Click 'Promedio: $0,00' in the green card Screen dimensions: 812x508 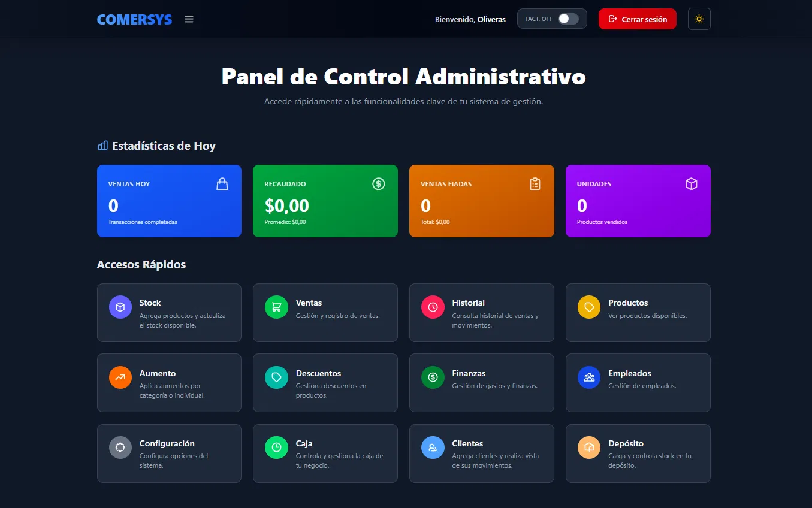pos(285,222)
